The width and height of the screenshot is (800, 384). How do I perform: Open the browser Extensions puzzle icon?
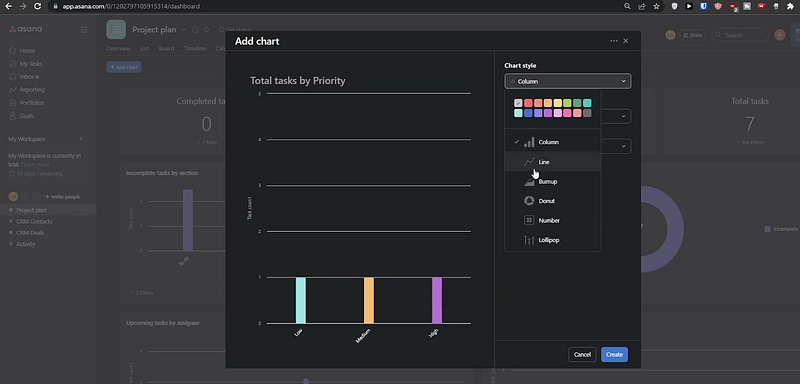(x=790, y=6)
